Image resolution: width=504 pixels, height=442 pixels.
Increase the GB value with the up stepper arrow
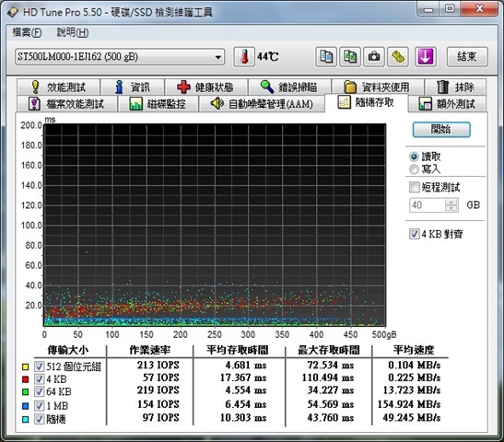tap(451, 202)
